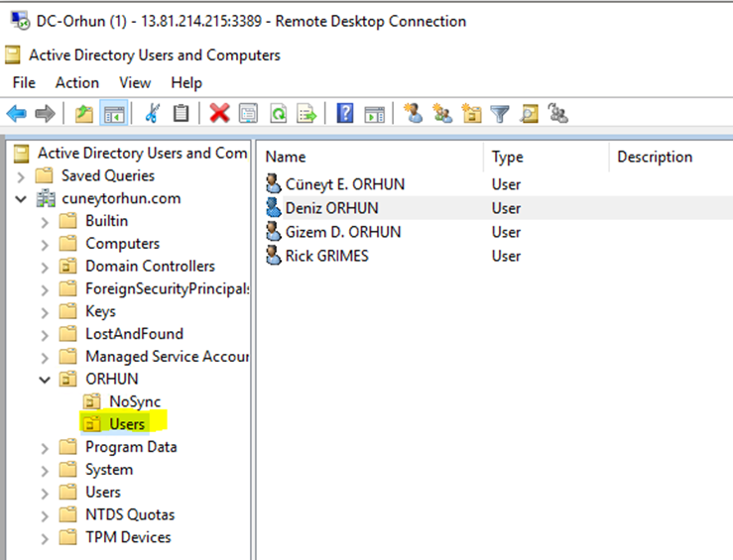Expand the Domain Controllers node
Viewport: 733px width, 560px height.
point(45,268)
